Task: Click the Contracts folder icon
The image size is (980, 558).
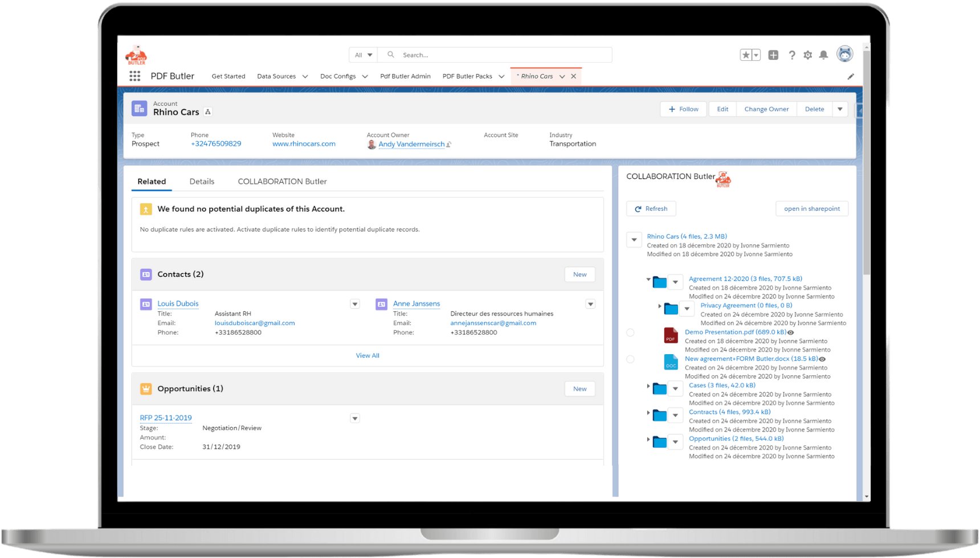Action: pyautogui.click(x=660, y=415)
